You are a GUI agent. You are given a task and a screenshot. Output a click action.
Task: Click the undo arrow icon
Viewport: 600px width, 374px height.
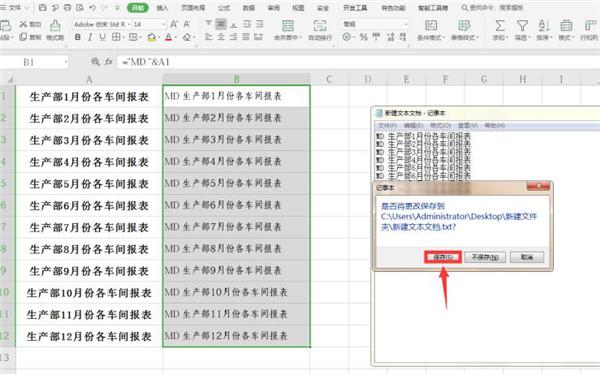[x=92, y=8]
